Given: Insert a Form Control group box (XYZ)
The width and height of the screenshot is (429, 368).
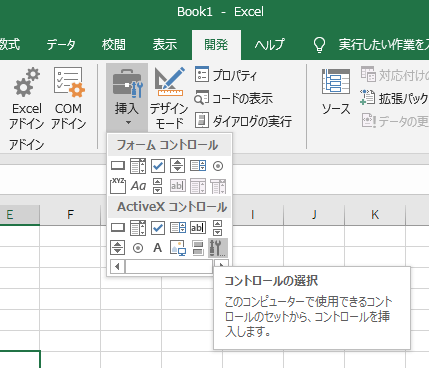Looking at the screenshot, I should pos(118,186).
